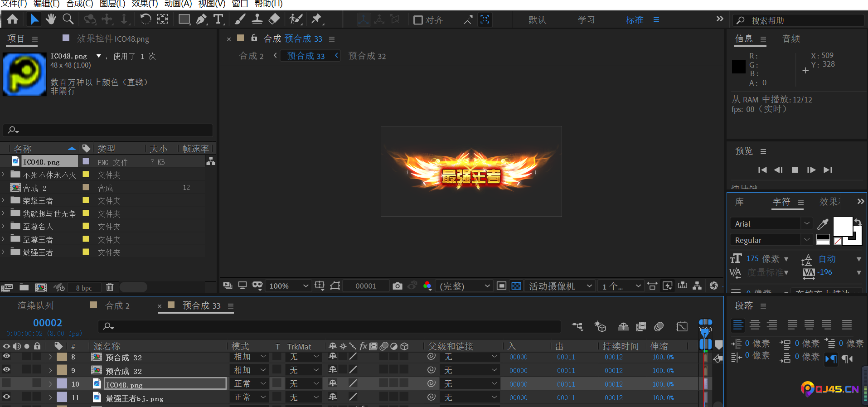
Task: Open blend mode dropdown for layer 10
Action: pos(249,383)
